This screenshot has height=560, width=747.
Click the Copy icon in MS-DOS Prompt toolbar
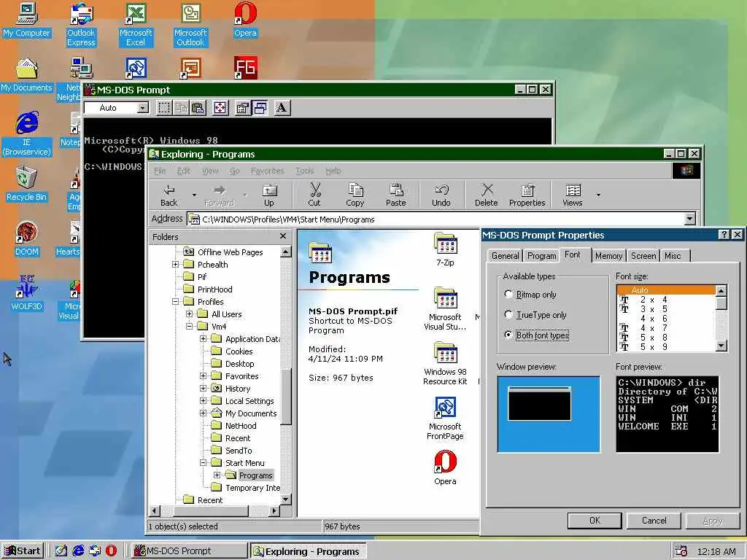pos(182,108)
